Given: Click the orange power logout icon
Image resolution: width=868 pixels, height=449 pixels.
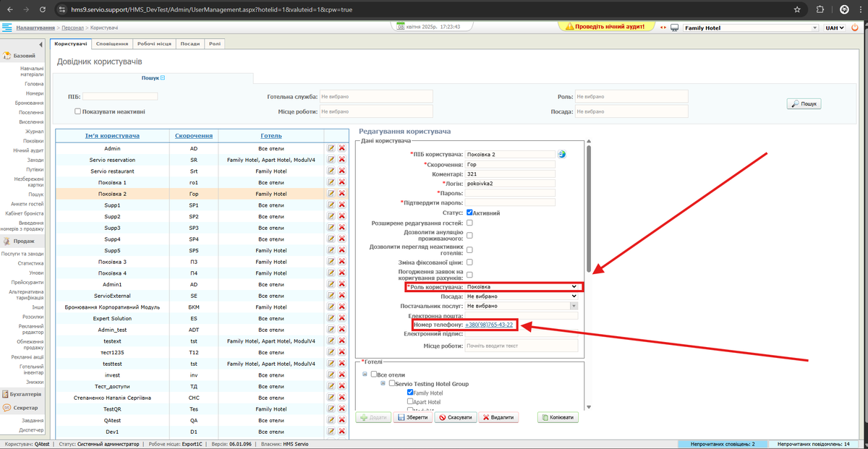Looking at the screenshot, I should click(856, 27).
